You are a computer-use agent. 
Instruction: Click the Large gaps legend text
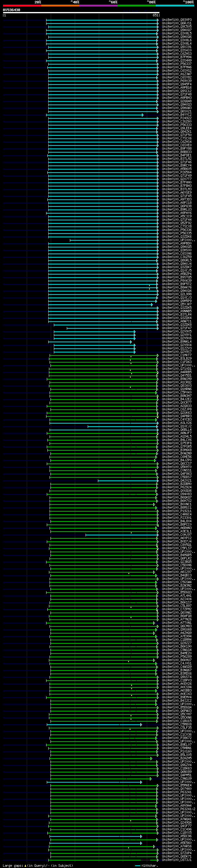tap(13, 865)
